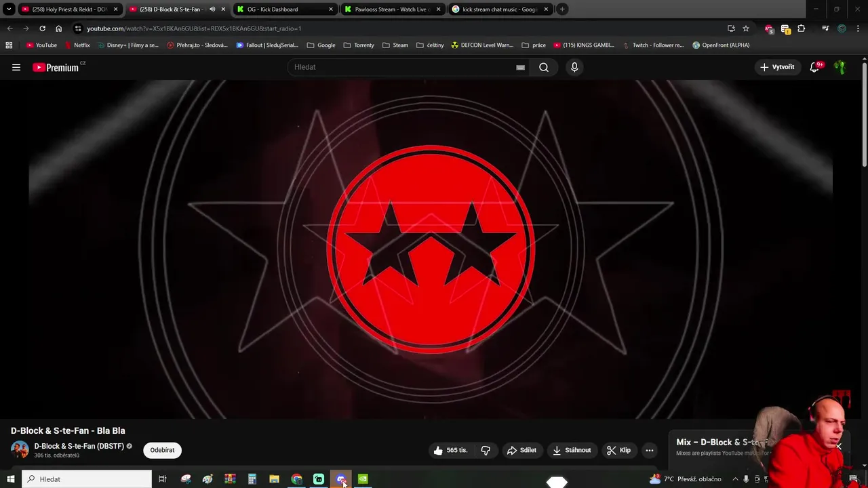Click the Vytvořit create button

[777, 67]
